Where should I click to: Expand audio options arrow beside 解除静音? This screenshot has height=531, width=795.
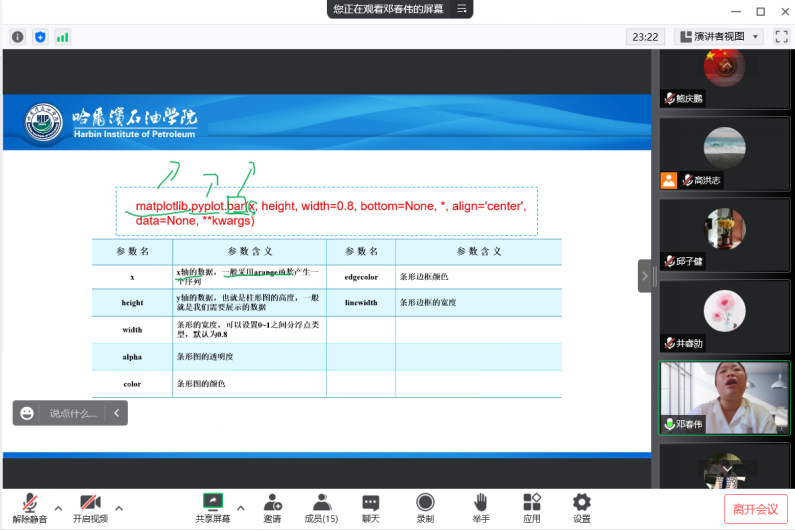tap(58, 507)
